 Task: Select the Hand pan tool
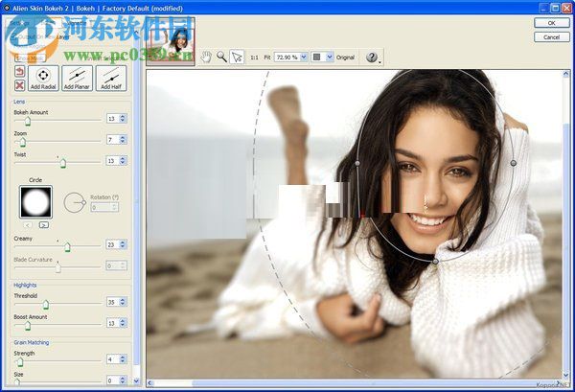tap(206, 57)
